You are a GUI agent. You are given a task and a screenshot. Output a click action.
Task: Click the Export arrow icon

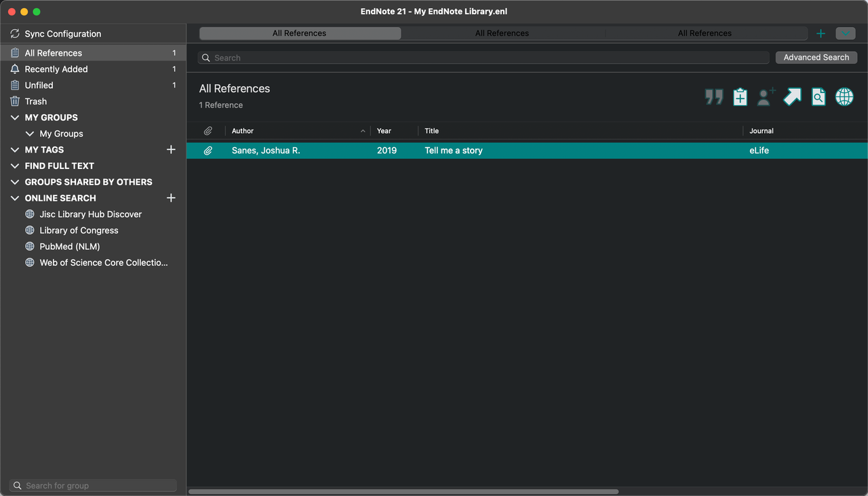pos(792,97)
